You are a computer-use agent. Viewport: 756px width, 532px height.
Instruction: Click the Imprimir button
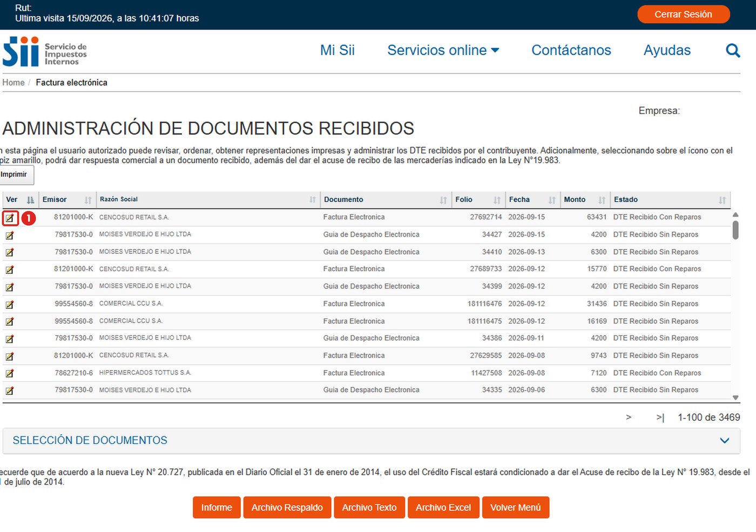pos(16,174)
